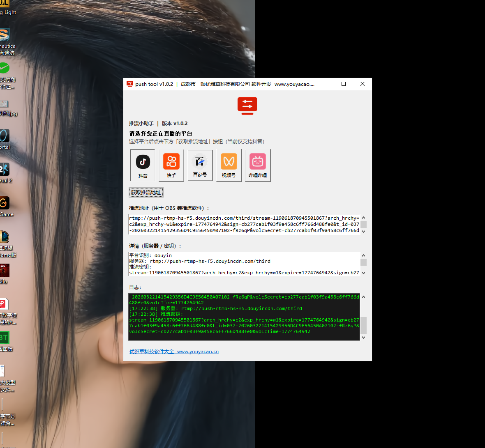Click the [17:22:38] 服务器 log line
Screen dimensions: 485x448
(x=215, y=308)
